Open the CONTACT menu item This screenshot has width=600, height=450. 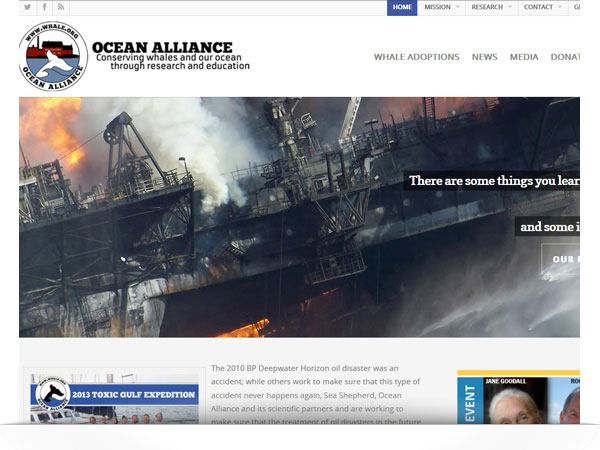[538, 7]
